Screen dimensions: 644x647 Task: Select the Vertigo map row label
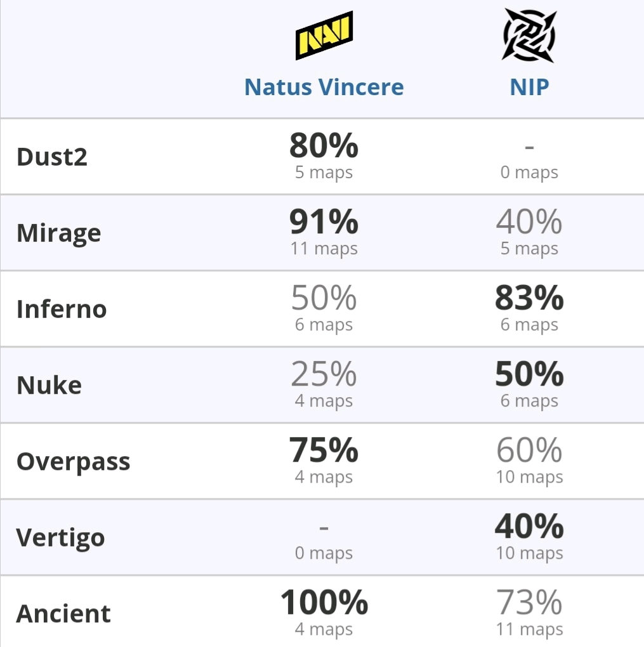coord(60,538)
